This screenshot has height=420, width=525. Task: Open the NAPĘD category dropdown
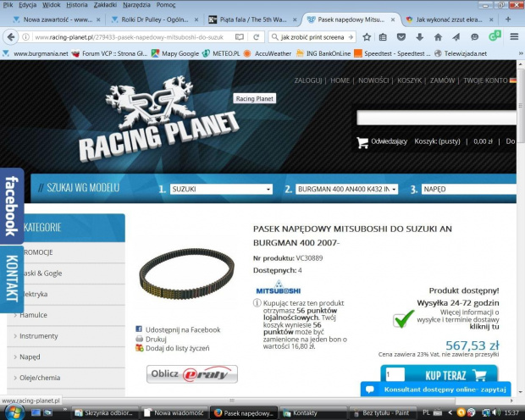pos(469,189)
